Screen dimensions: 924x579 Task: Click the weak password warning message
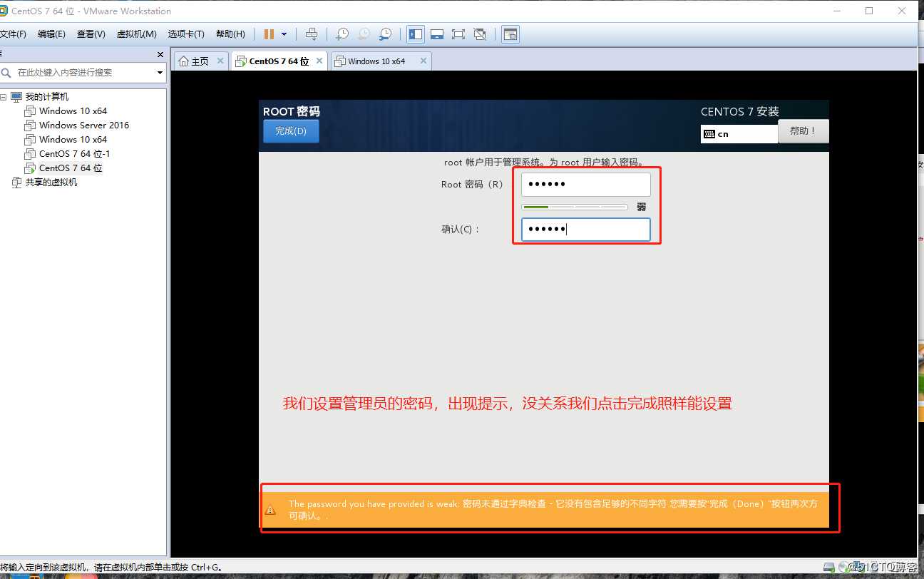(553, 510)
